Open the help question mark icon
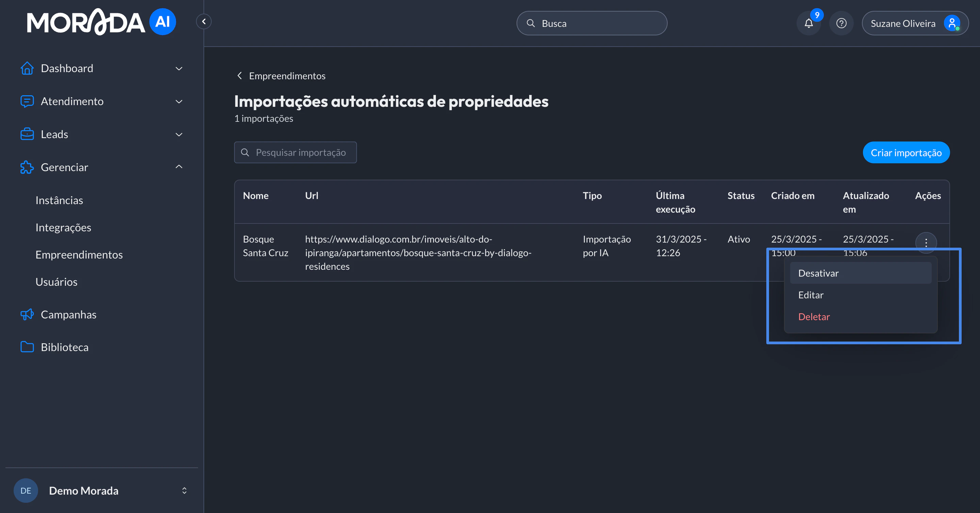The image size is (980, 513). 841,23
